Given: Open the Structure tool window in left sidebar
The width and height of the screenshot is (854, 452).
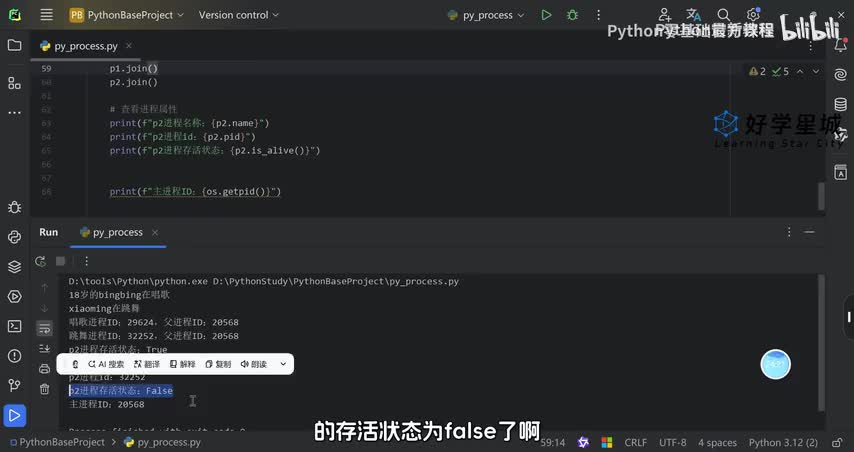Looking at the screenshot, I should [15, 83].
